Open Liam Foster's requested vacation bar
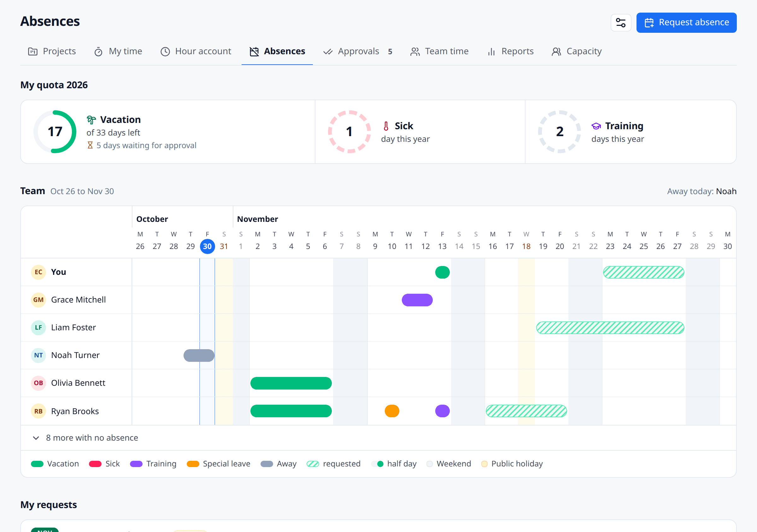 (610, 328)
